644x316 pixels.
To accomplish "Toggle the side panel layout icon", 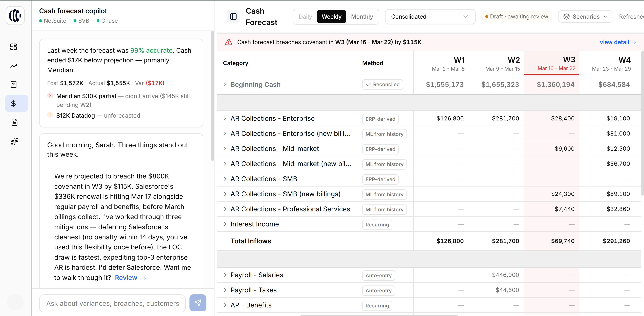I will (233, 17).
